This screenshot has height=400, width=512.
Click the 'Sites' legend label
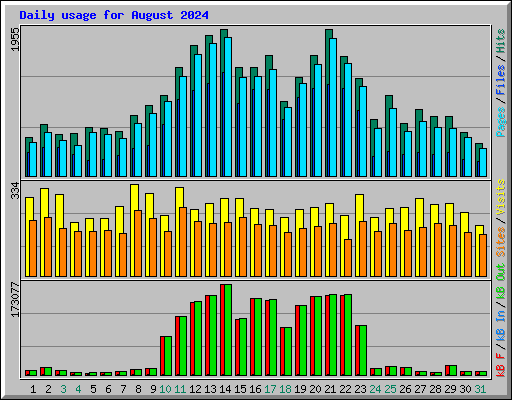(501, 242)
